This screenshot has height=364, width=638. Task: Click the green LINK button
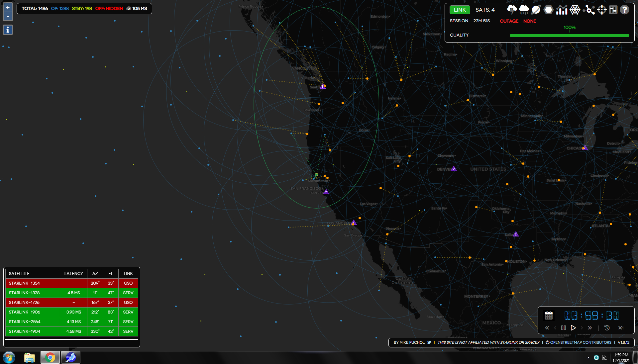point(460,10)
